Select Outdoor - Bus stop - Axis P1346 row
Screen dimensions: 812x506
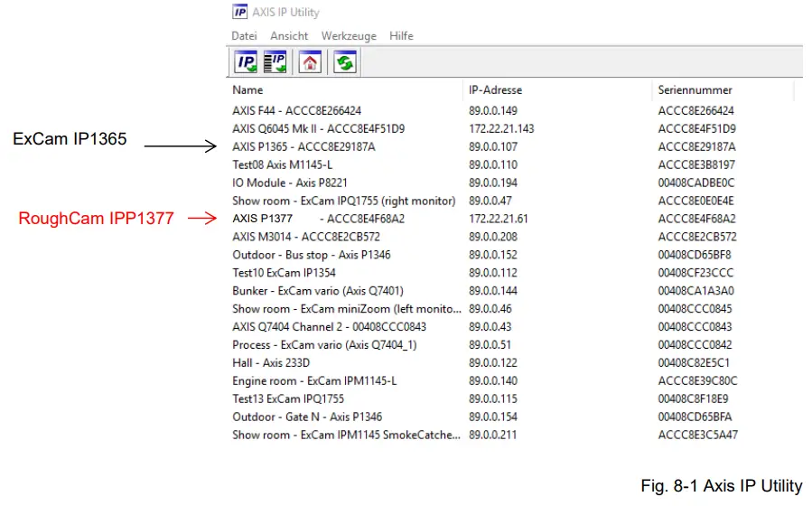513,256
